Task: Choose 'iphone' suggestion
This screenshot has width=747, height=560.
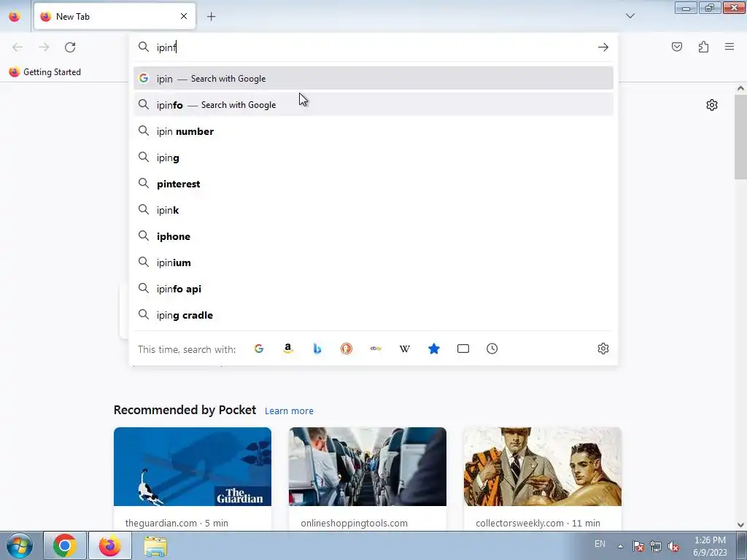Action: click(x=373, y=236)
